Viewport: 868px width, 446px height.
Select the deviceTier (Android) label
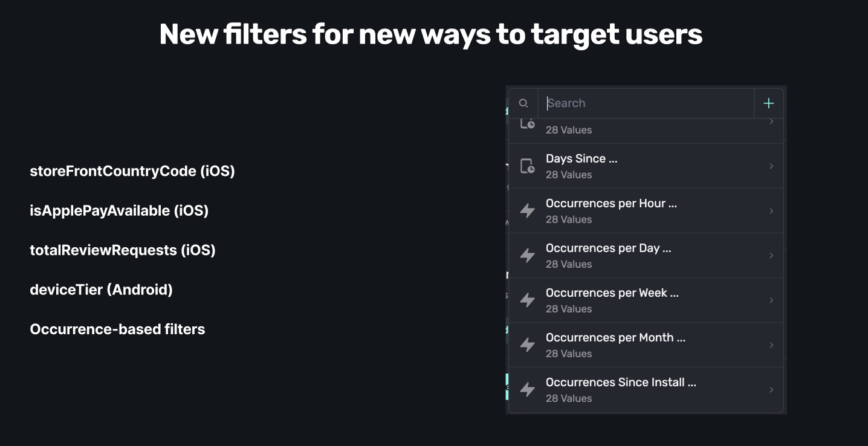tap(101, 289)
